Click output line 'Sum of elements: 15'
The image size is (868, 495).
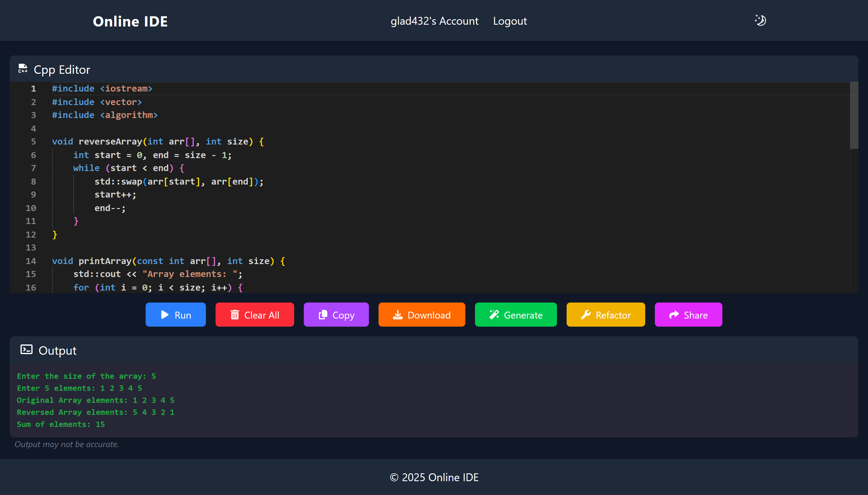[61, 424]
